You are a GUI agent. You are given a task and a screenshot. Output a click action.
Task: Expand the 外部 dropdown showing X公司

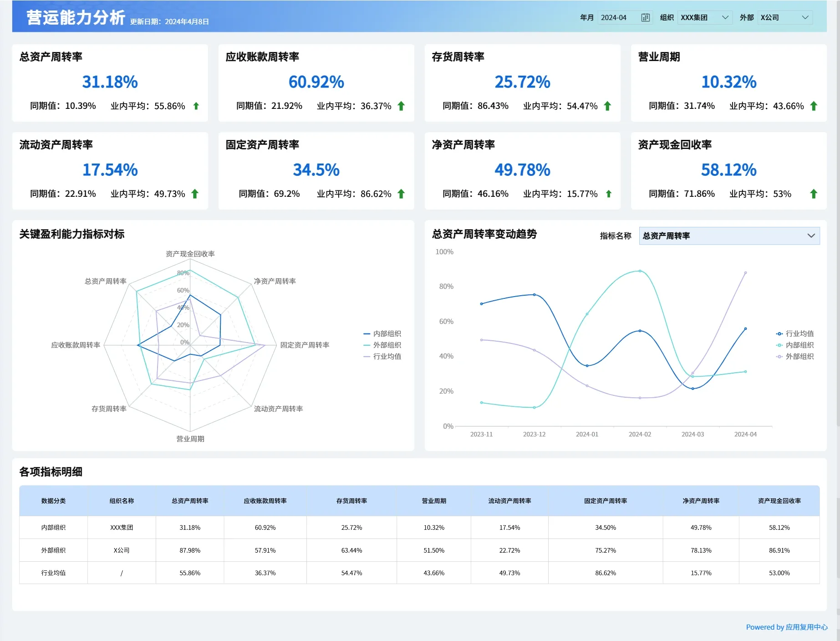[785, 18]
